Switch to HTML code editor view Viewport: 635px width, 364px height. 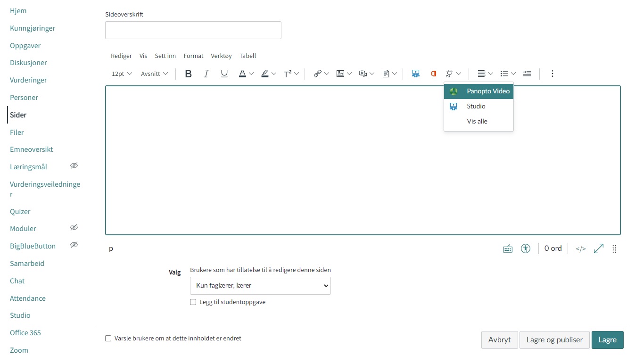click(x=581, y=249)
